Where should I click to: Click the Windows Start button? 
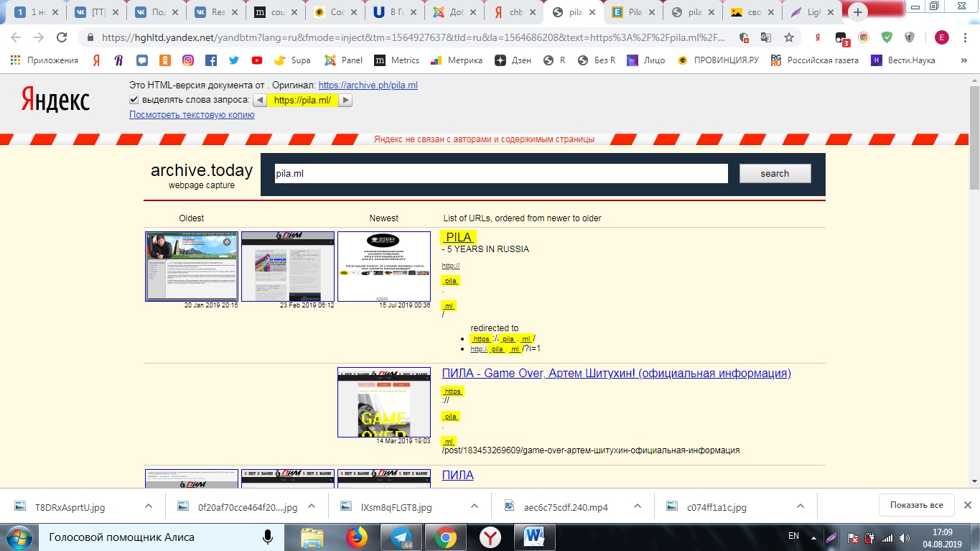point(18,537)
